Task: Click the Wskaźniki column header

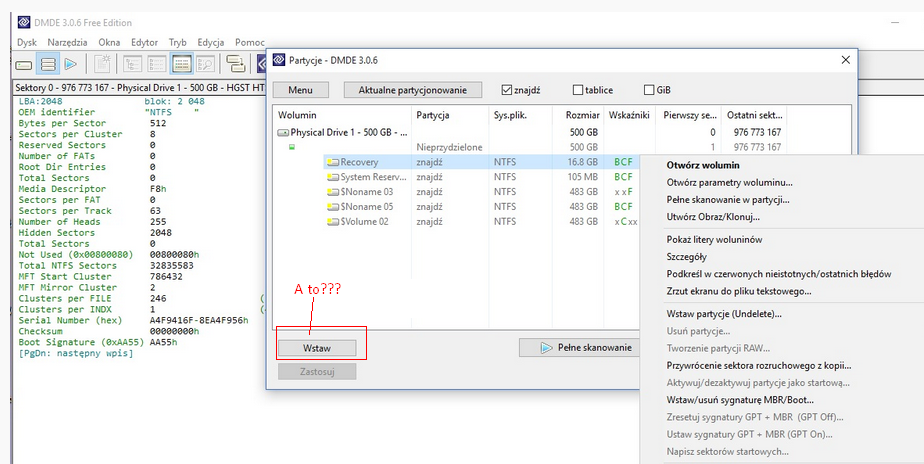Action: pyautogui.click(x=629, y=115)
